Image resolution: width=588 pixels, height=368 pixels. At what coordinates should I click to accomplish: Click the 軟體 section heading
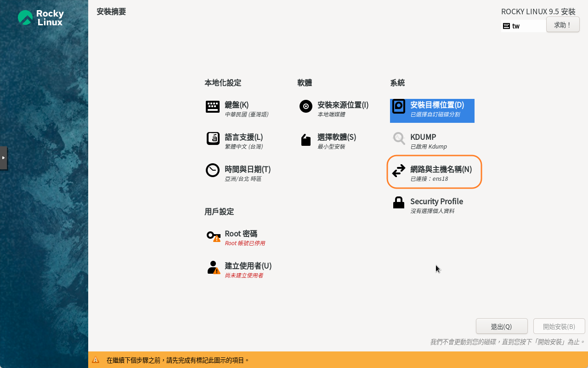pyautogui.click(x=305, y=83)
